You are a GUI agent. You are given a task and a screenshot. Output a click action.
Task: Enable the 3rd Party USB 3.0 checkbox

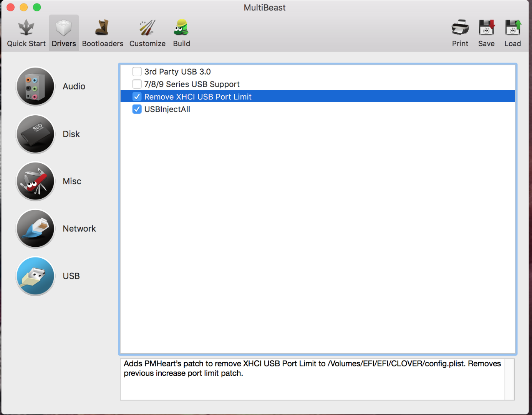click(137, 71)
